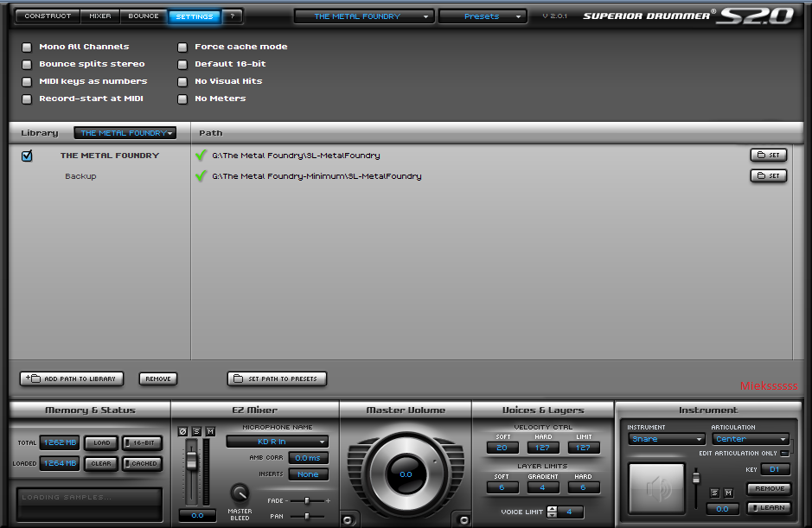
Task: Click the Master Bleed knob
Action: click(x=240, y=493)
